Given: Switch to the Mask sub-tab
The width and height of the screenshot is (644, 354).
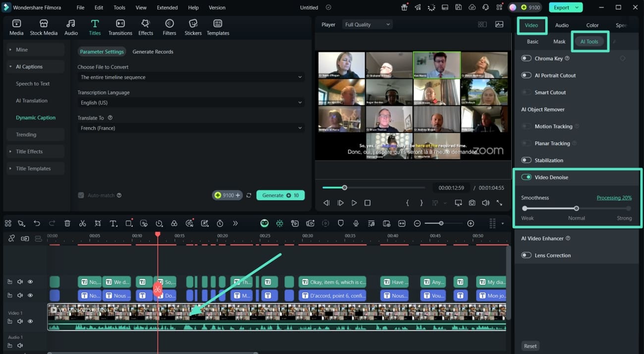Looking at the screenshot, I should pos(559,42).
